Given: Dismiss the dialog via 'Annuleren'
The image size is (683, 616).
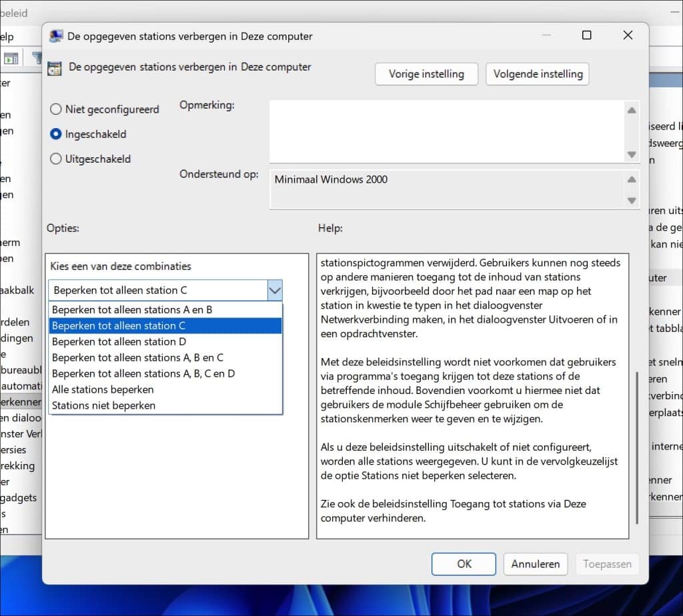Looking at the screenshot, I should point(535,563).
